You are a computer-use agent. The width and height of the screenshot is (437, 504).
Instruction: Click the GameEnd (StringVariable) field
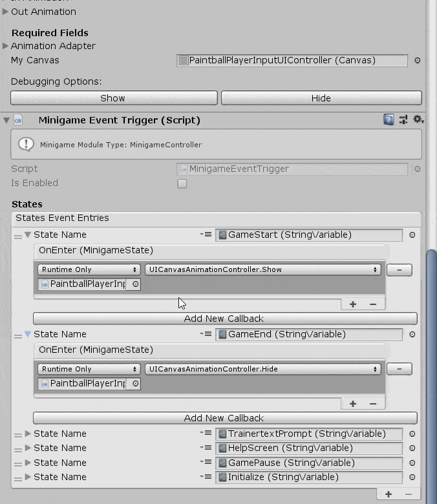click(309, 334)
